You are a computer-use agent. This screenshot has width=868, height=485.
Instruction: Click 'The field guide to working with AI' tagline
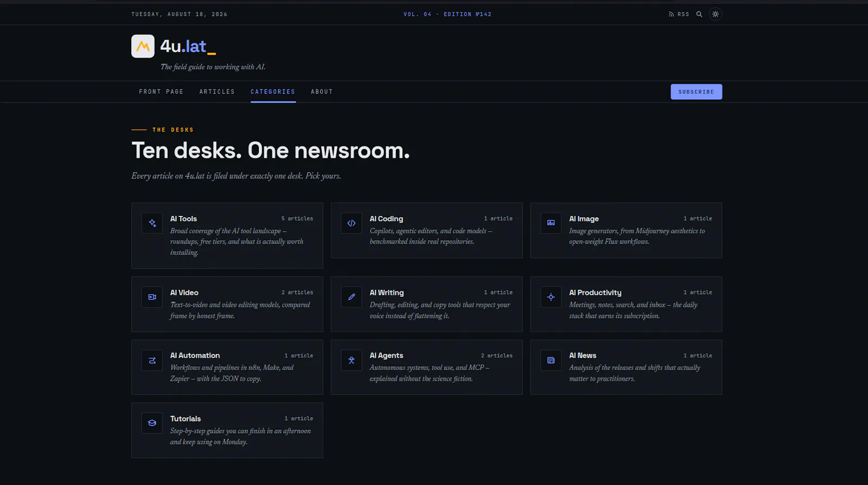(213, 67)
